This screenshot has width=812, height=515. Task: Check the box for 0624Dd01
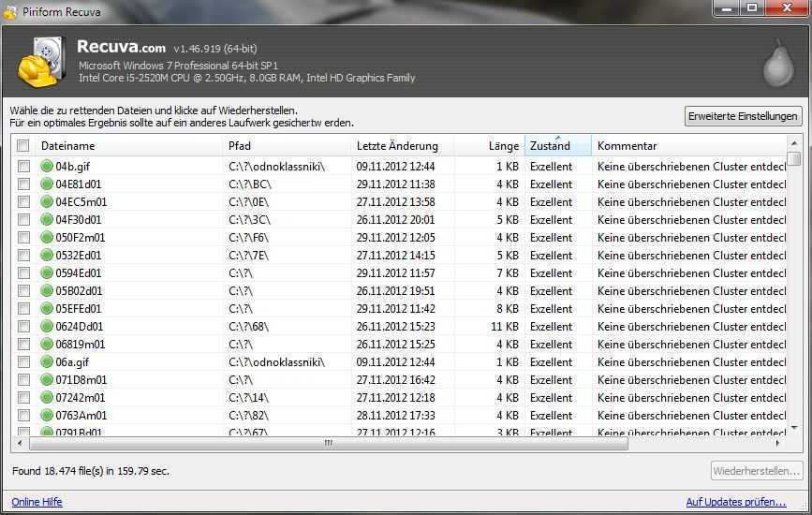click(23, 326)
